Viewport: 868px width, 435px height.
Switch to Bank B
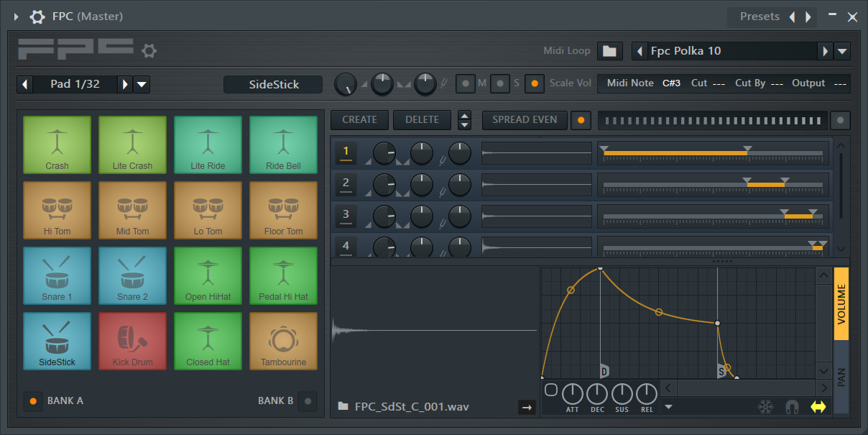(308, 400)
